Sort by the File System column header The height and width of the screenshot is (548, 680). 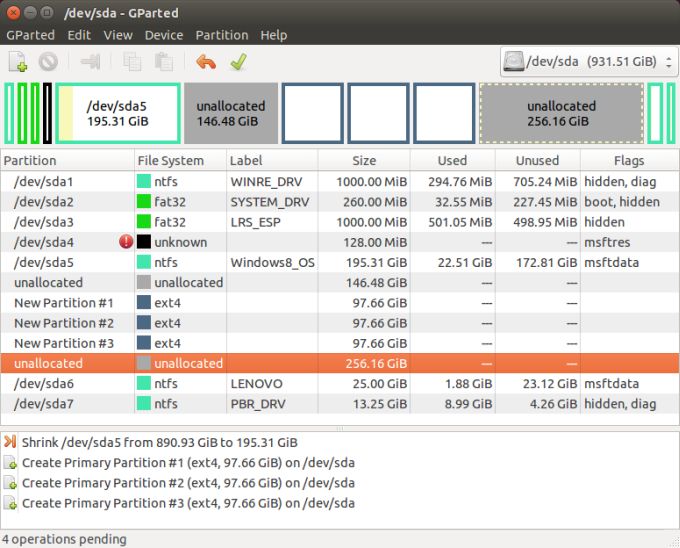(x=170, y=160)
